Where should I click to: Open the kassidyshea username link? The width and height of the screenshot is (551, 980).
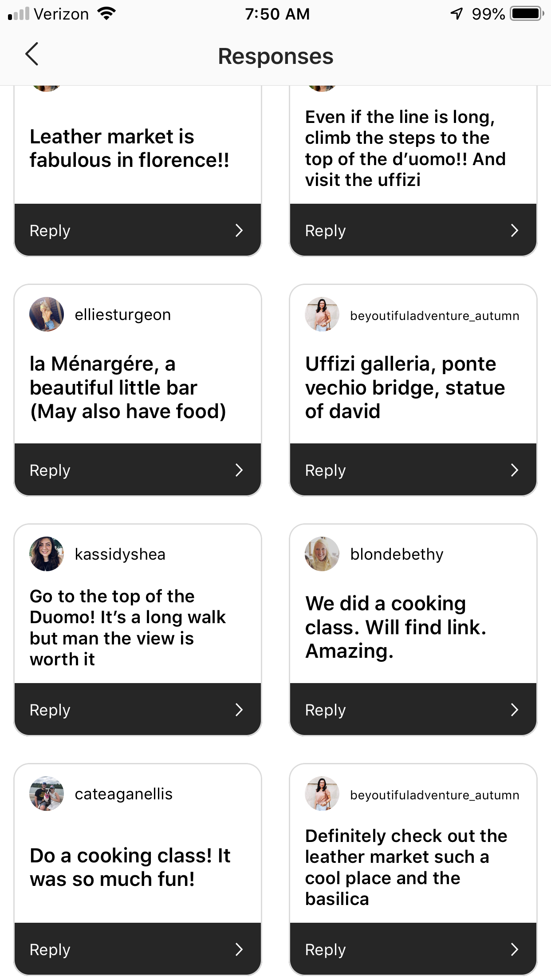tap(120, 554)
